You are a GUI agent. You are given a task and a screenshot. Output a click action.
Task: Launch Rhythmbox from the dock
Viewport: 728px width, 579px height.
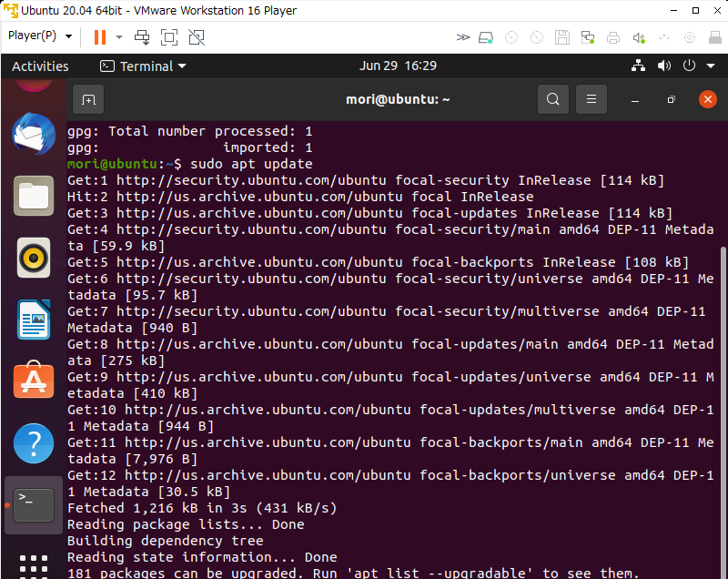[x=34, y=258]
